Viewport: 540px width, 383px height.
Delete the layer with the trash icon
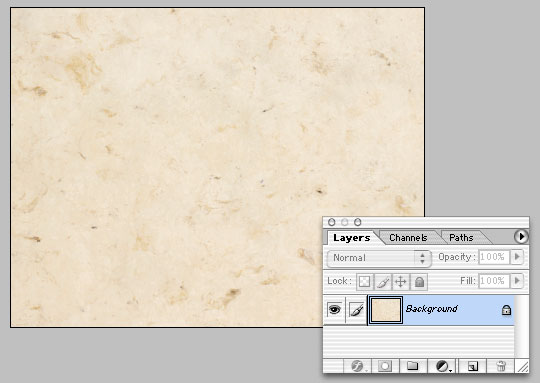[501, 366]
